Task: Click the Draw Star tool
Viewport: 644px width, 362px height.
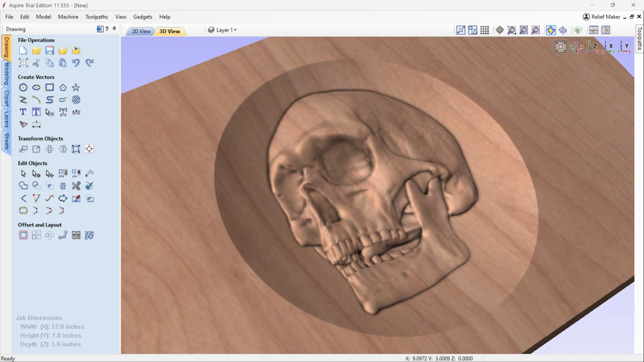Action: [76, 87]
